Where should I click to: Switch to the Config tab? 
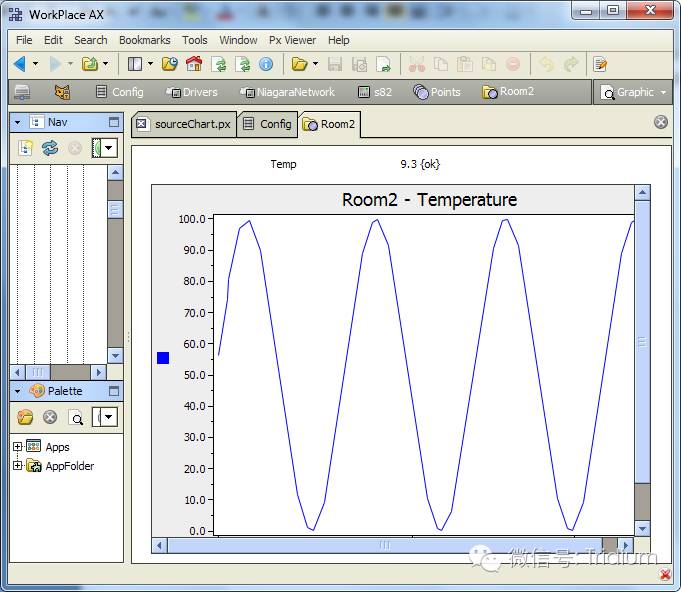268,124
